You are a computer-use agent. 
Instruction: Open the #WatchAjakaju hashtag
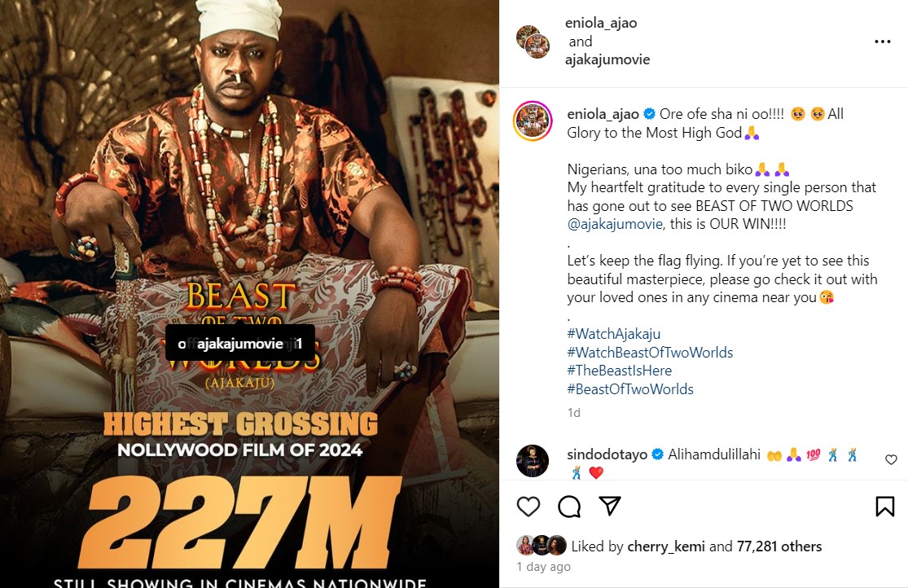(x=614, y=334)
